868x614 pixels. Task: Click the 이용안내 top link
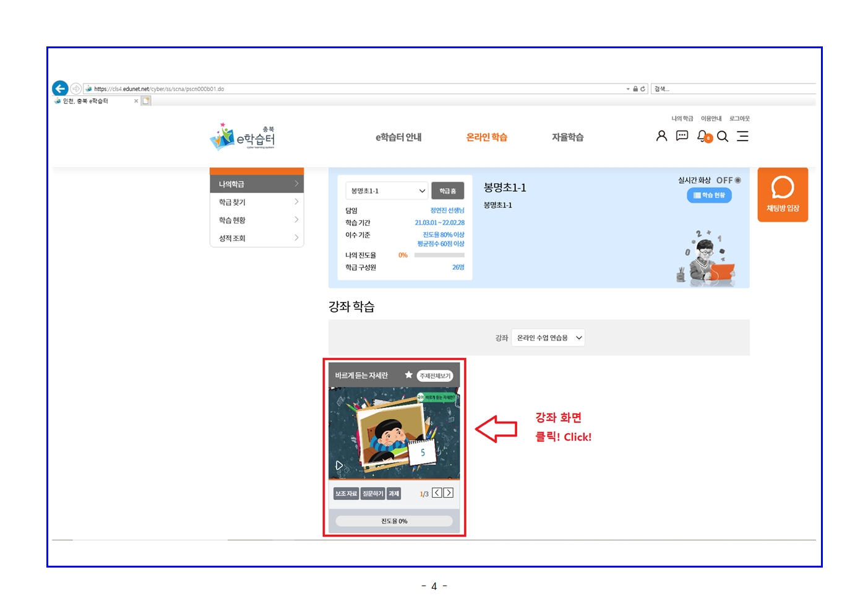[711, 118]
